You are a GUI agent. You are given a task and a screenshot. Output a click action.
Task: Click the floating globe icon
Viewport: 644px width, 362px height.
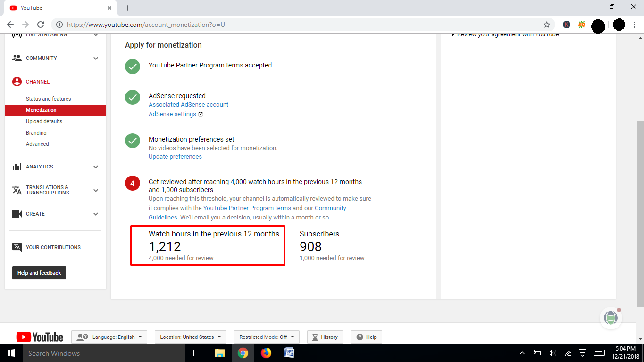click(611, 318)
